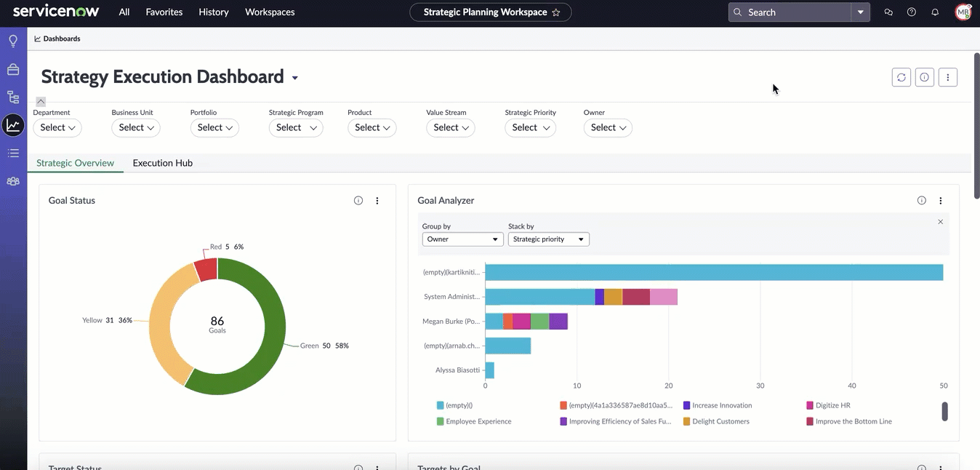Click the Megan Burke bar in chart

coord(526,322)
